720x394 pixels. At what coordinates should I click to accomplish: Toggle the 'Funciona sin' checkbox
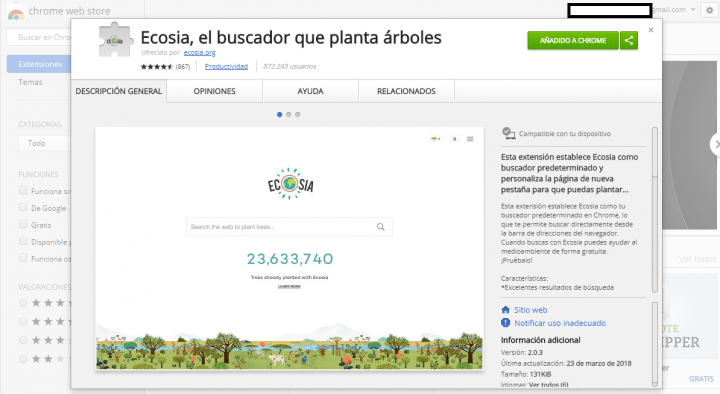[23, 191]
